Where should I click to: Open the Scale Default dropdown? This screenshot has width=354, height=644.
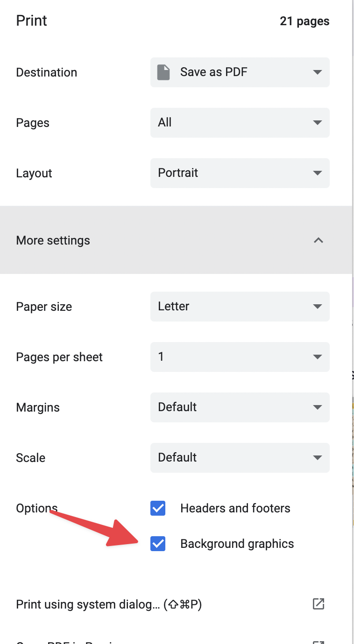[x=240, y=458]
